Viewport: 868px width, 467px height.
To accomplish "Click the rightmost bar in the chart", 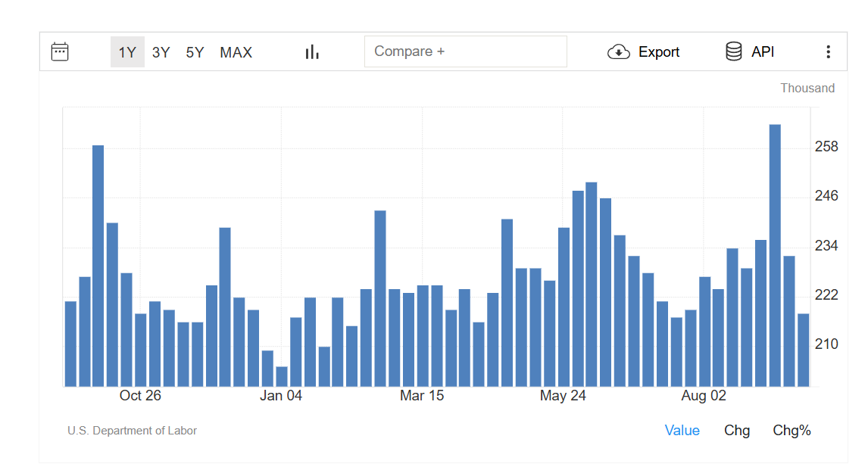I will (x=803, y=350).
